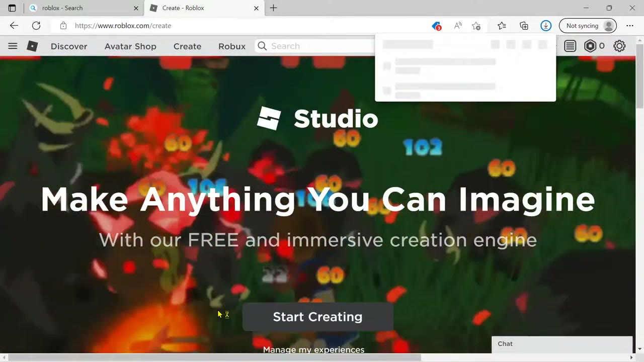Open the Collections icon in browser toolbar
Screen dimensions: 644x362
click(524, 26)
